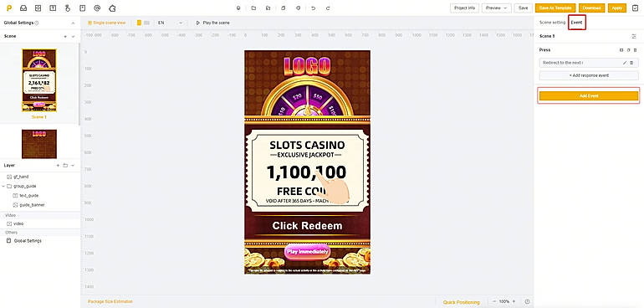644x308 pixels.
Task: Add a new layer with plus icon
Action: (x=58, y=166)
